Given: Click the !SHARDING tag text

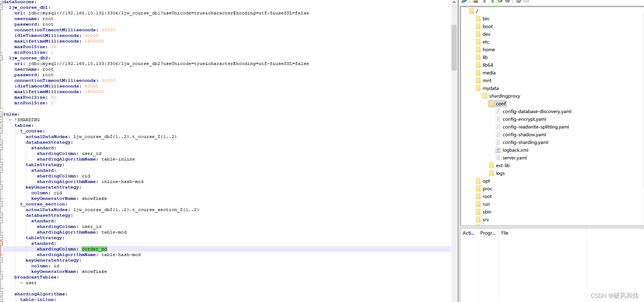Looking at the screenshot, I should tap(27, 120).
